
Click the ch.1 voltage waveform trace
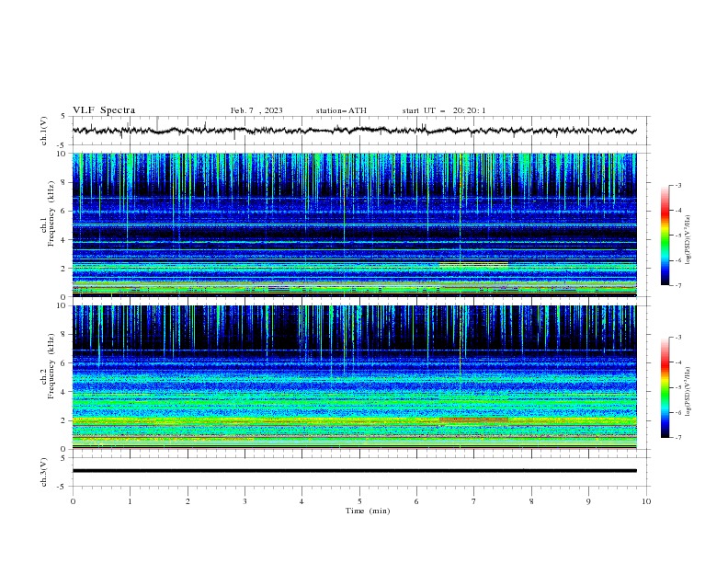pos(354,131)
